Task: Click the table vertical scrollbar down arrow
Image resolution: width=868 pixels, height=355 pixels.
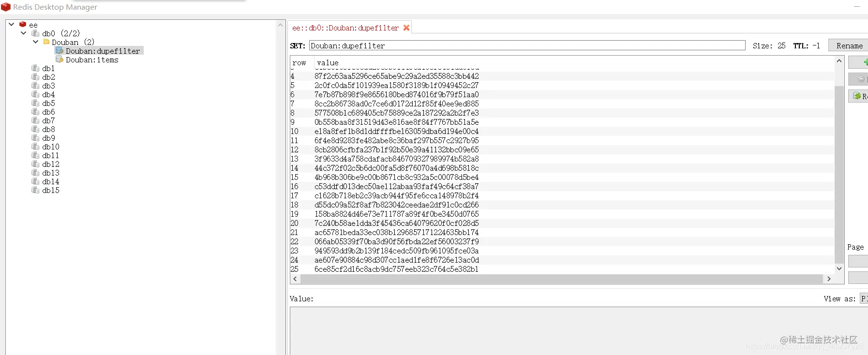Action: coord(839,268)
